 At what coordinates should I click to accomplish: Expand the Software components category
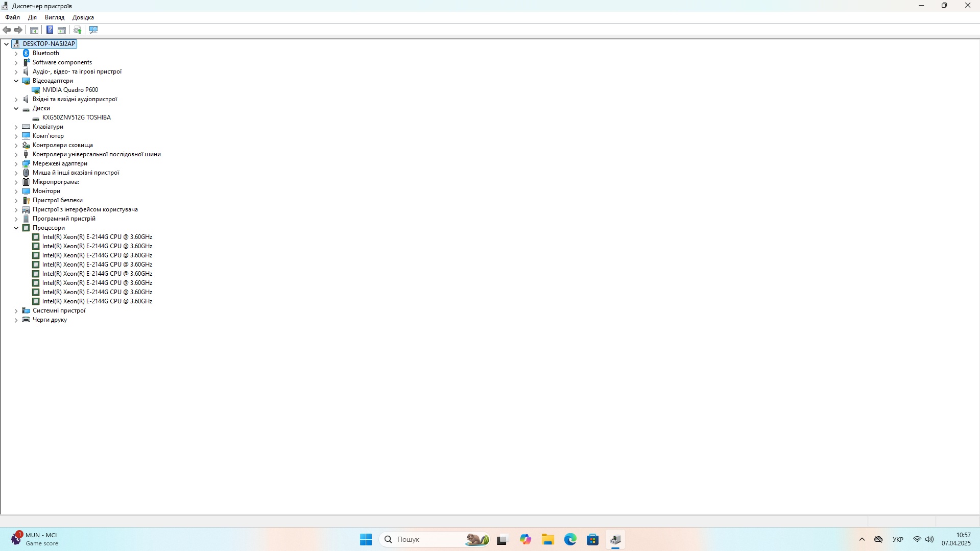[16, 62]
